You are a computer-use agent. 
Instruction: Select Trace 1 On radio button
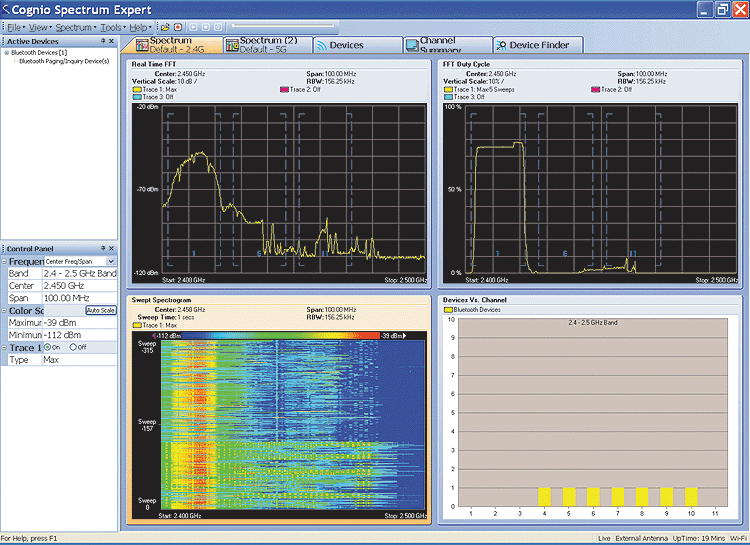pos(47,347)
